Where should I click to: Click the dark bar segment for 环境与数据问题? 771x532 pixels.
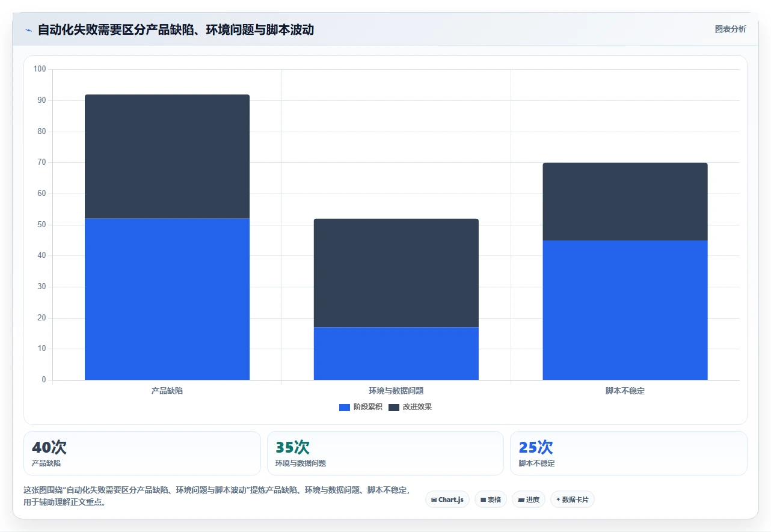coord(396,273)
